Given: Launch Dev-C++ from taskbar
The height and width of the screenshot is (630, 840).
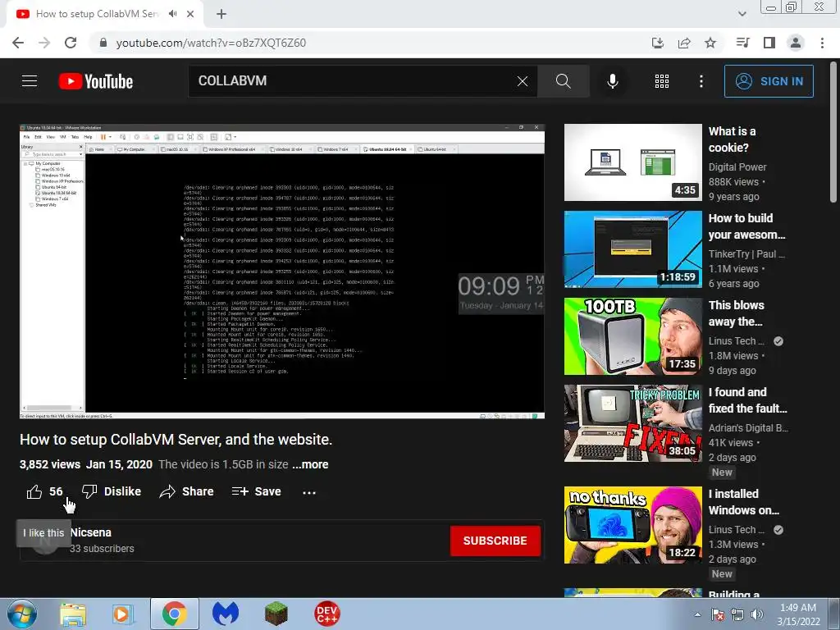Looking at the screenshot, I should (327, 614).
